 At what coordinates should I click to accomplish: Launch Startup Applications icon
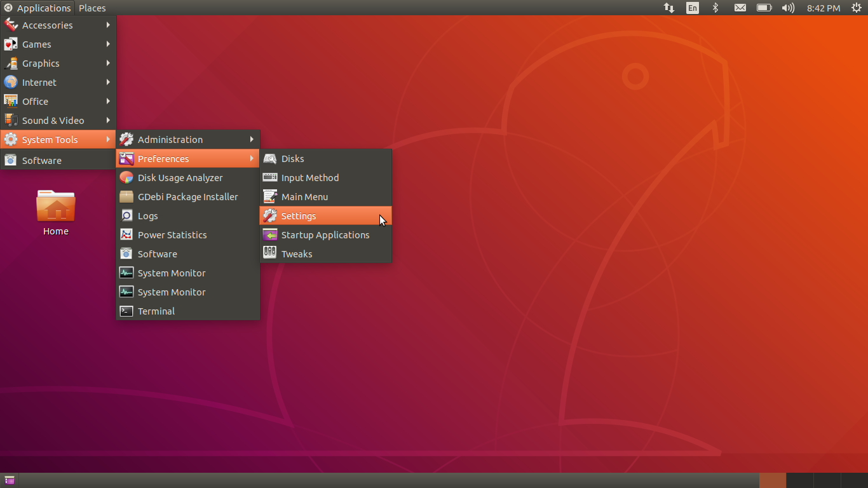(270, 235)
